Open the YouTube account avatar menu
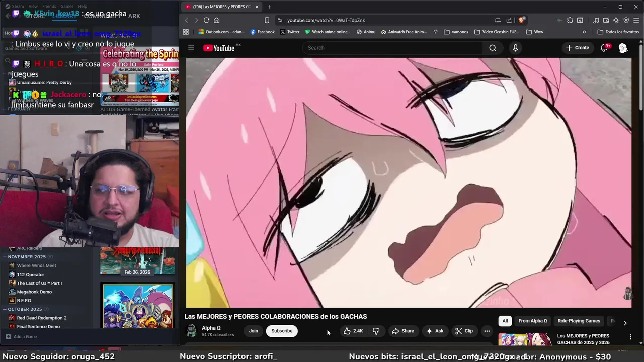Screen dimensions: 644x362 click(623, 48)
